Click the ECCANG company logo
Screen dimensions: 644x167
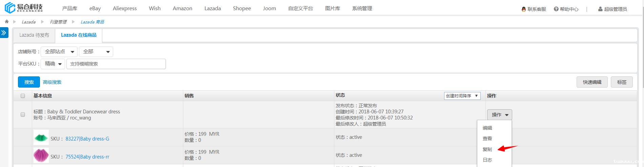(24, 7)
